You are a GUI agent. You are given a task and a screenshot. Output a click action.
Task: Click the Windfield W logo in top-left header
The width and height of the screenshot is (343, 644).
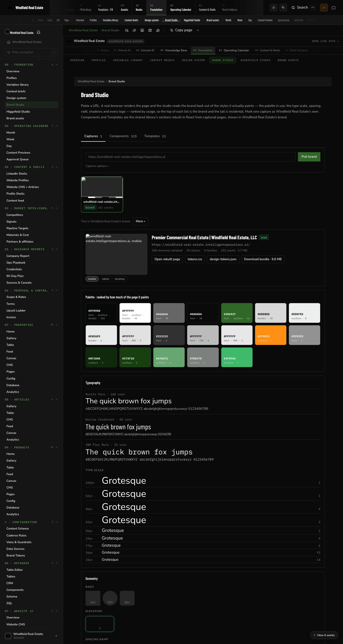[x=10, y=8]
